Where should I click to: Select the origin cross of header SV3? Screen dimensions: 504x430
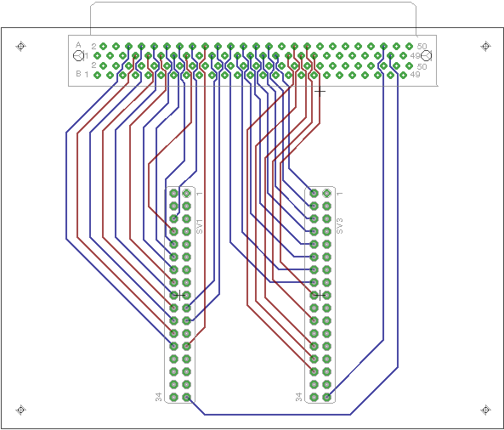coord(320,295)
